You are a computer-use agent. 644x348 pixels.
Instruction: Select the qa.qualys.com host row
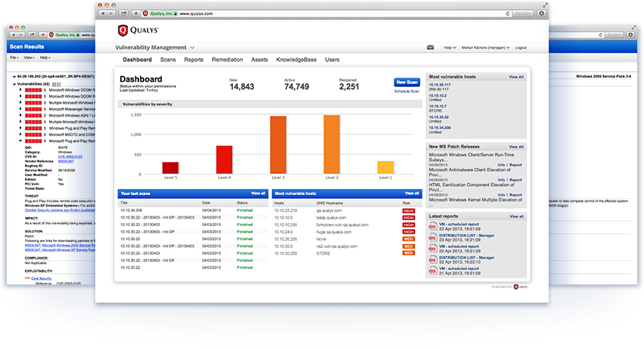click(x=348, y=211)
